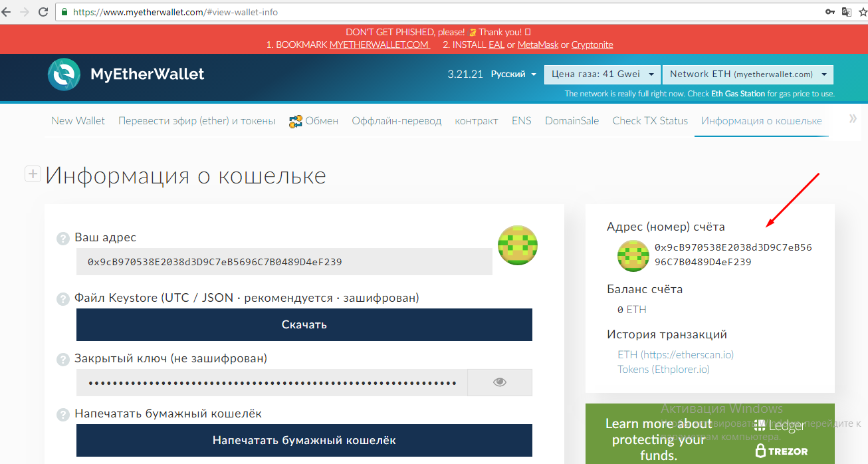Open the Цена газа 41 Gwei dropdown
This screenshot has height=464, width=868.
point(603,74)
